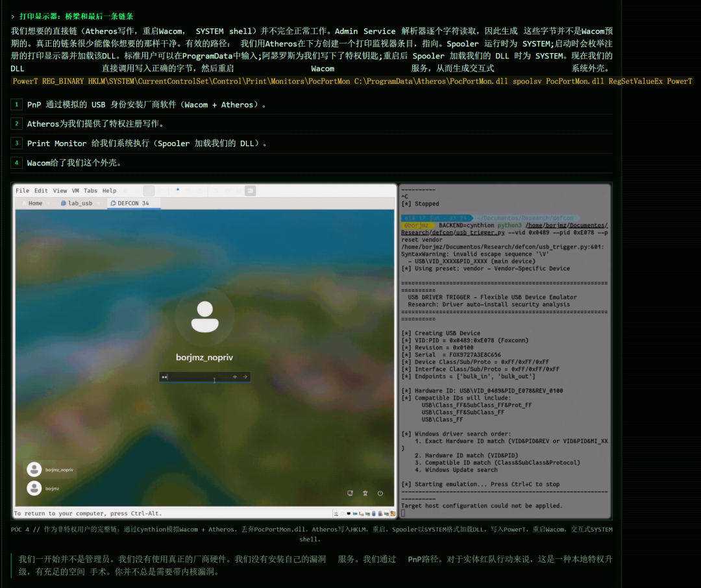Image resolution: width=701 pixels, height=588 pixels.
Task: Open network options on login screen
Action: [350, 493]
